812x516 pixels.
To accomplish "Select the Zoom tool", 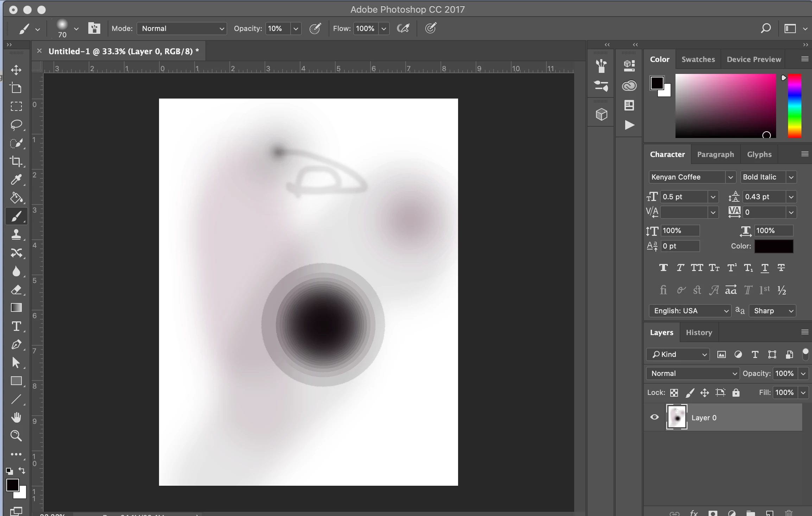I will (16, 436).
